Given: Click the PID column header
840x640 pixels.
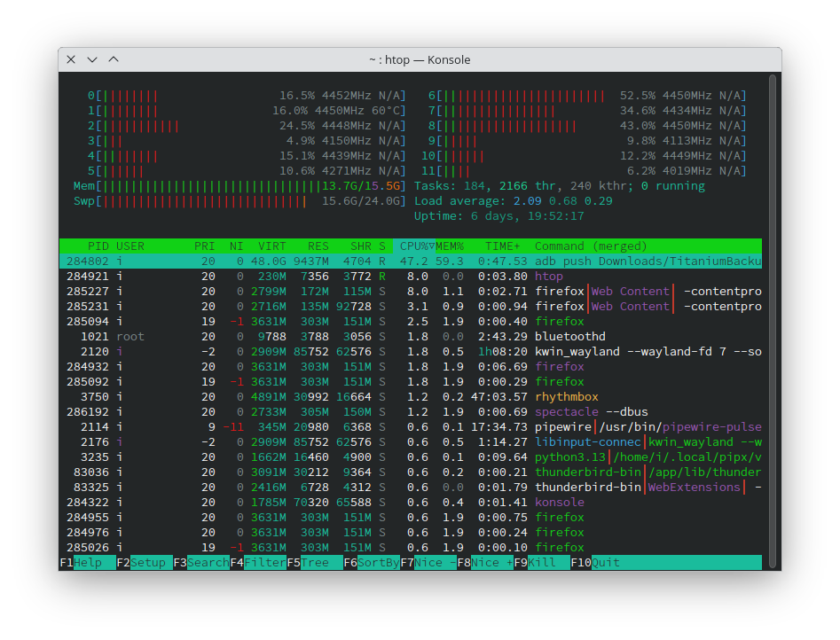Looking at the screenshot, I should tap(98, 246).
